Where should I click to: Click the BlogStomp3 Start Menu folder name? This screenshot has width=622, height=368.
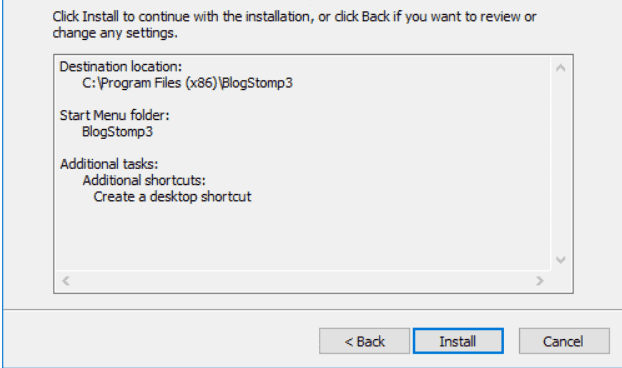pyautogui.click(x=117, y=132)
